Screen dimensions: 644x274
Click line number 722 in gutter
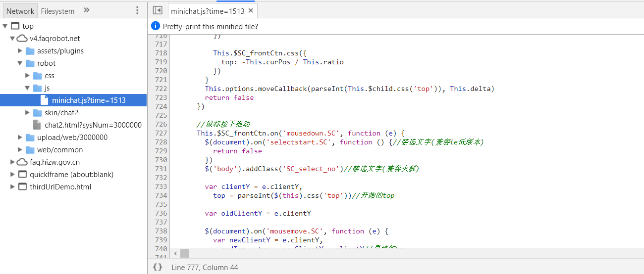pyautogui.click(x=161, y=89)
